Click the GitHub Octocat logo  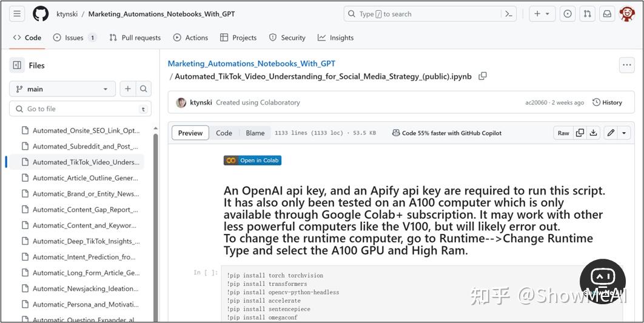[x=41, y=14]
